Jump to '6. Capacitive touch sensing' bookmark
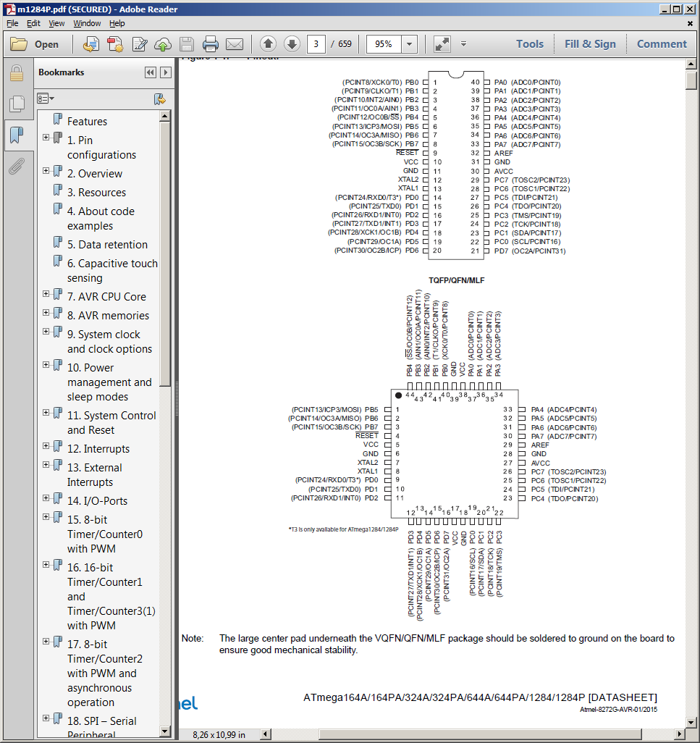The height and width of the screenshot is (743, 700). (112, 271)
